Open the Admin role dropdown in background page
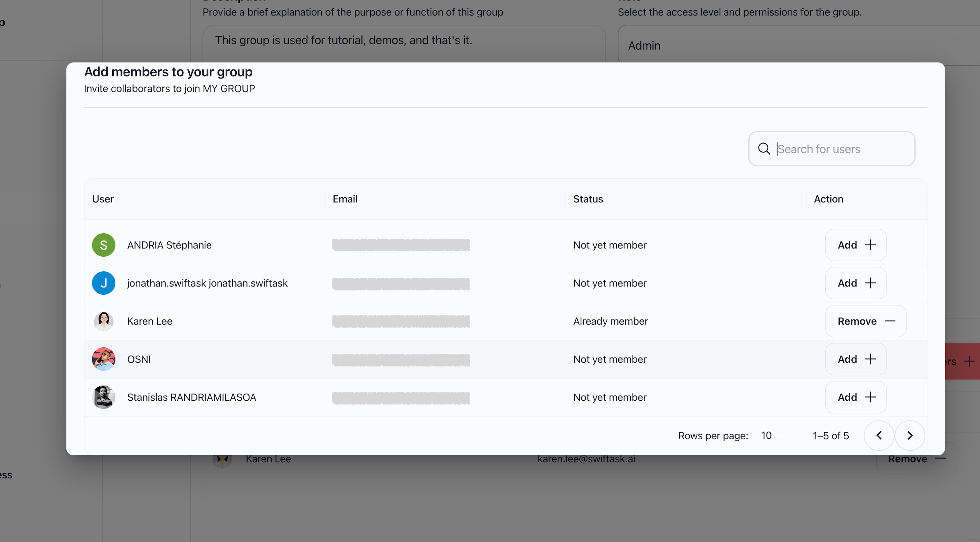This screenshot has width=980, height=542. pos(799,45)
